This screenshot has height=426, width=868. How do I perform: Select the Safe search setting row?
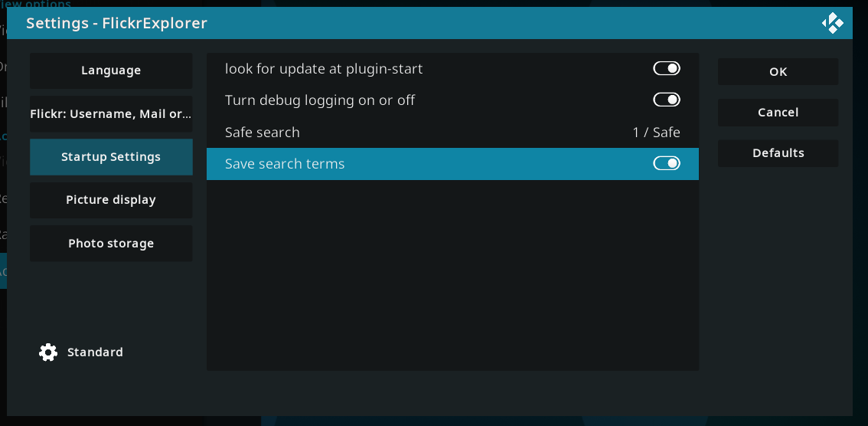452,133
